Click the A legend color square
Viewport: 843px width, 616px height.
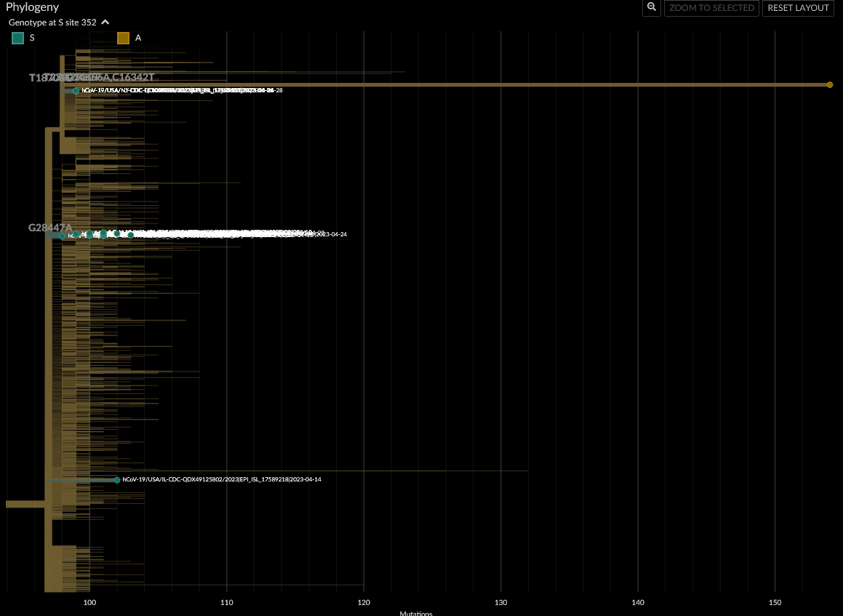(123, 38)
